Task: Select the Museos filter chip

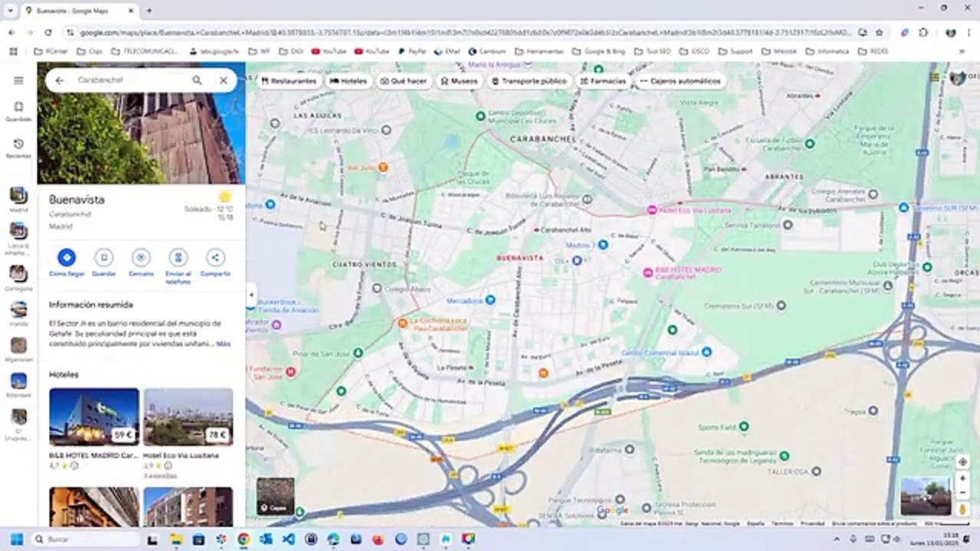Action: (459, 80)
